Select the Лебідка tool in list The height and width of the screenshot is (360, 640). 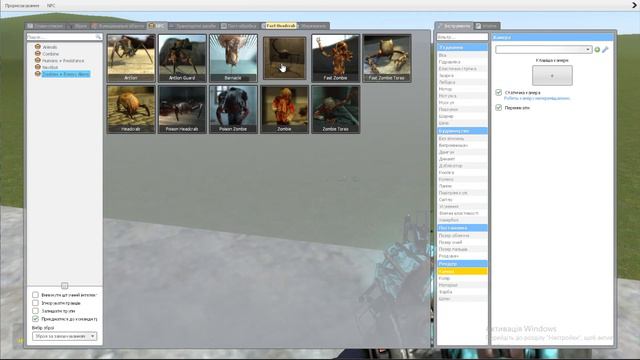462,82
